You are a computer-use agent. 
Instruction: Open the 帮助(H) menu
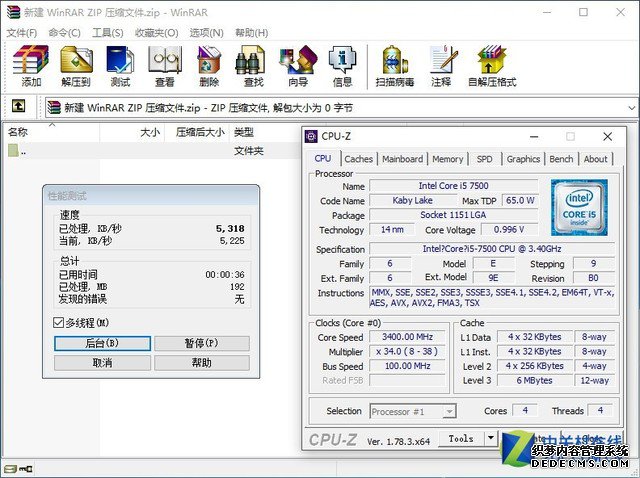[x=251, y=33]
